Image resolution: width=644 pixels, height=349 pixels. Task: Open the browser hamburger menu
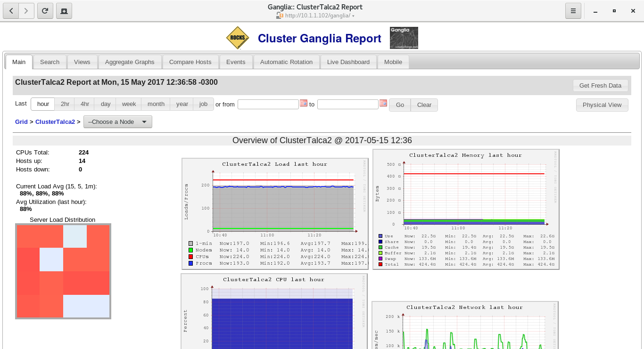point(573,11)
